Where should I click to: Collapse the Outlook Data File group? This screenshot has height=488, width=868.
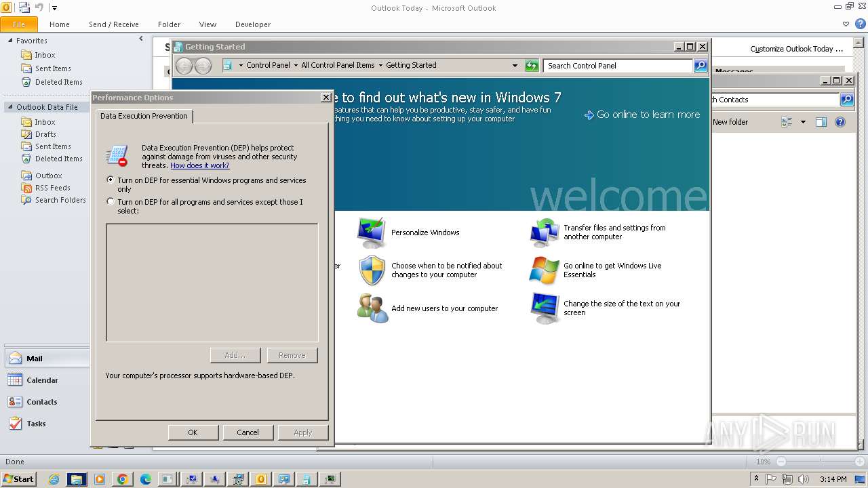tap(10, 107)
